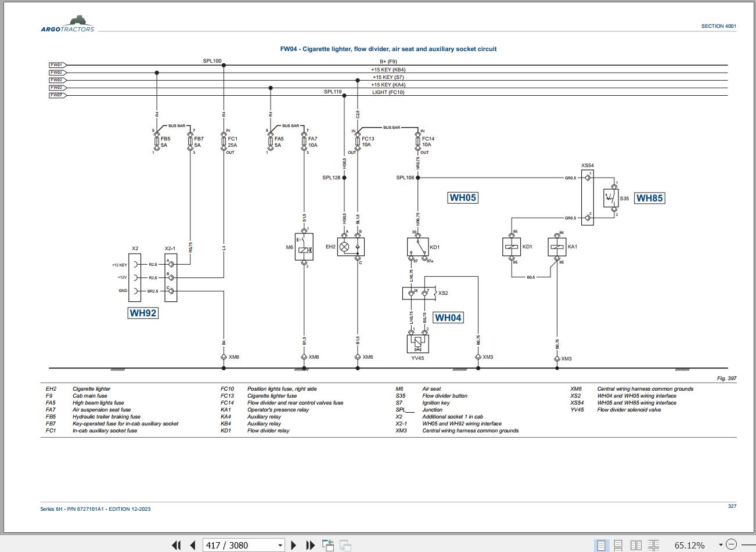This screenshot has width=756, height=552.
Task: Enable single page view layout
Action: (601, 545)
